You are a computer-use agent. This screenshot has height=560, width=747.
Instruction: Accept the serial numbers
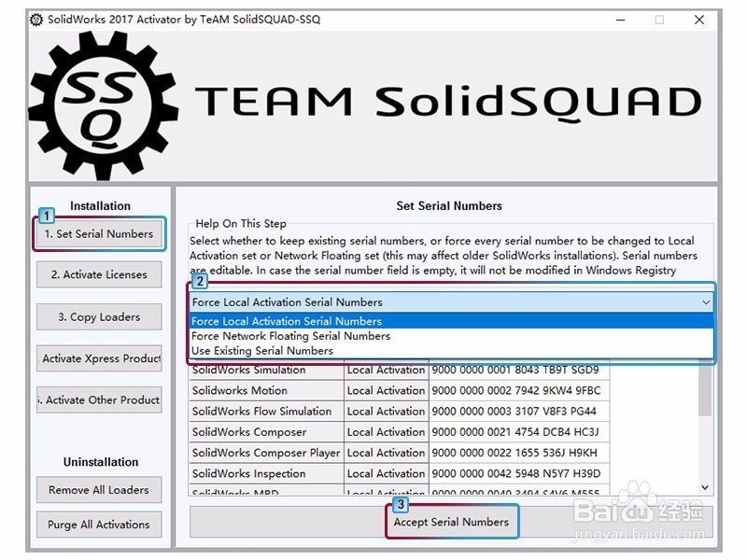(x=451, y=522)
